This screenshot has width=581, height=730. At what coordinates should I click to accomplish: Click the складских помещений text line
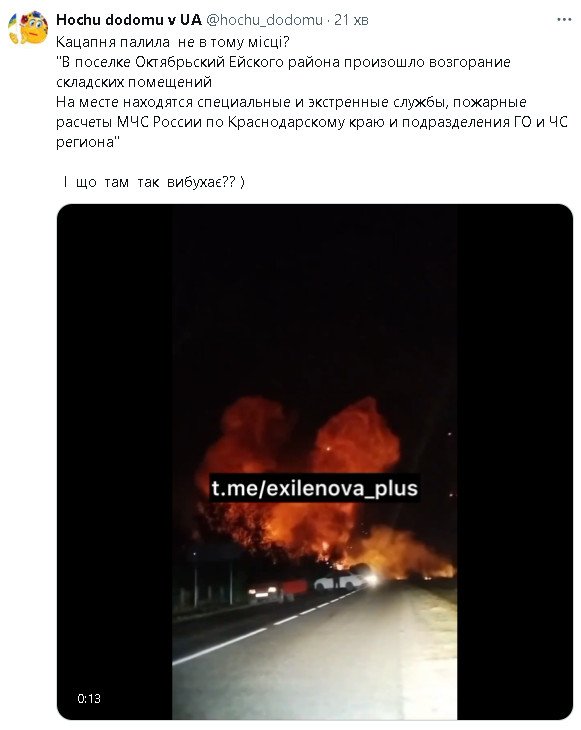coord(134,82)
